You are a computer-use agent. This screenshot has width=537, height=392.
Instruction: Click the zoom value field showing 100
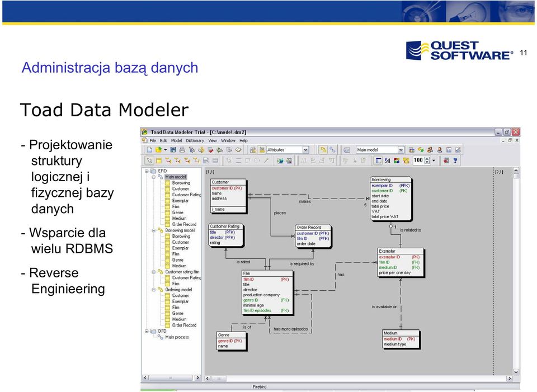[x=418, y=160]
